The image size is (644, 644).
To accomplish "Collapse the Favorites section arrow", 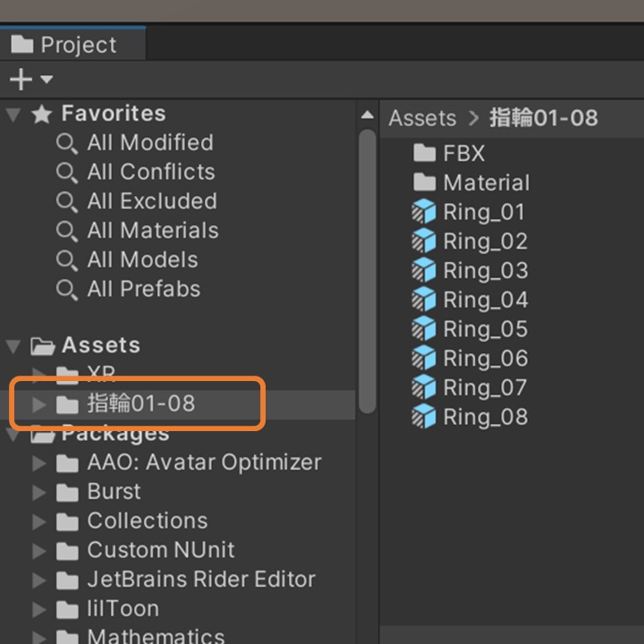I will (x=13, y=114).
